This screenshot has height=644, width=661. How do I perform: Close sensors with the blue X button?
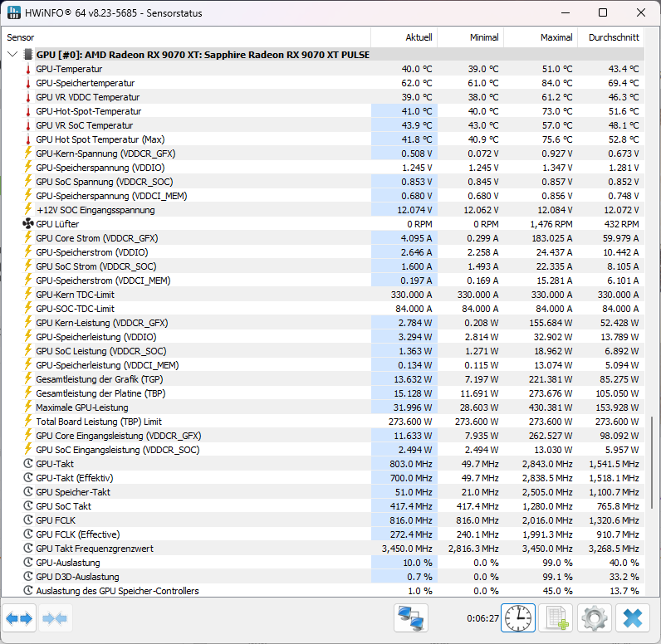point(633,618)
